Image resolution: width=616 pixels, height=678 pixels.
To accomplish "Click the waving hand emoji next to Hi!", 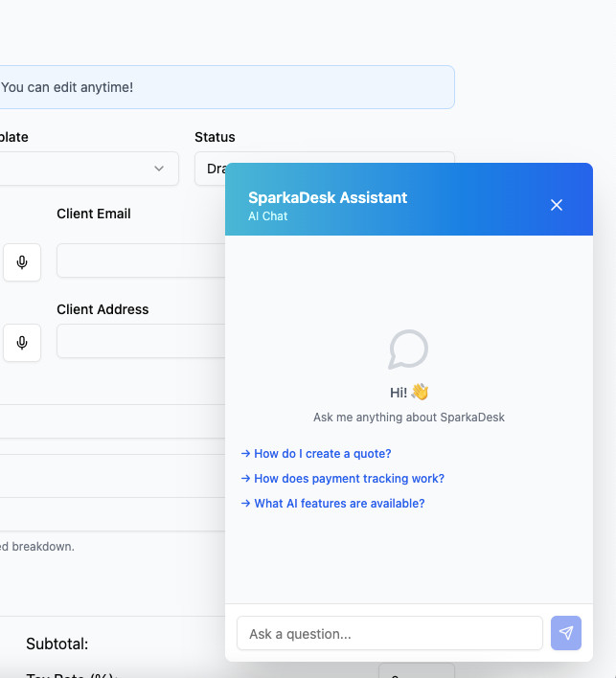I will point(420,393).
